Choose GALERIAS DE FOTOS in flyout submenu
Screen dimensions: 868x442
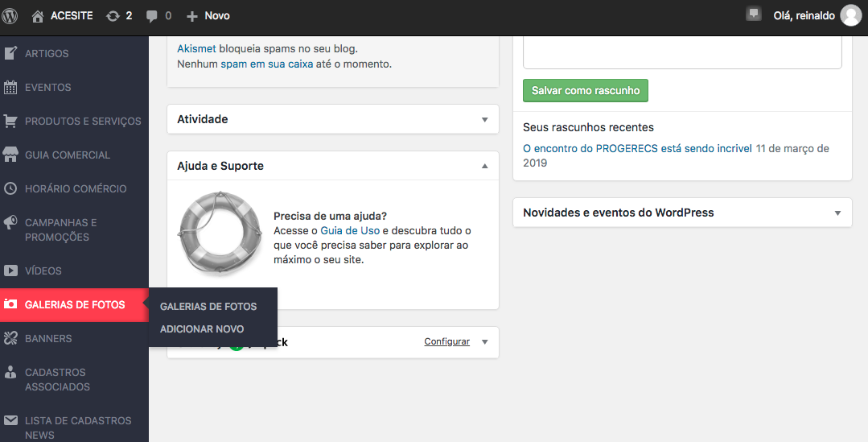pyautogui.click(x=208, y=306)
